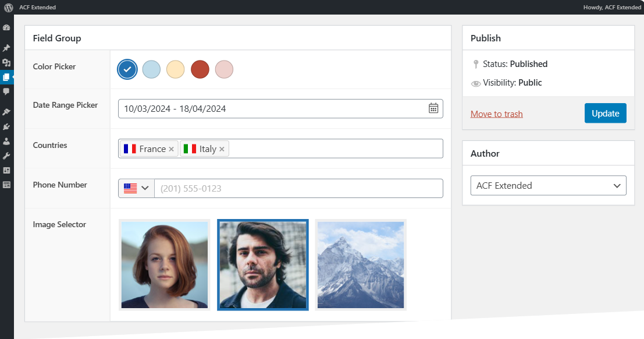Click the ACF Extended site name
Screen dimensions: 644x339
tap(37, 8)
